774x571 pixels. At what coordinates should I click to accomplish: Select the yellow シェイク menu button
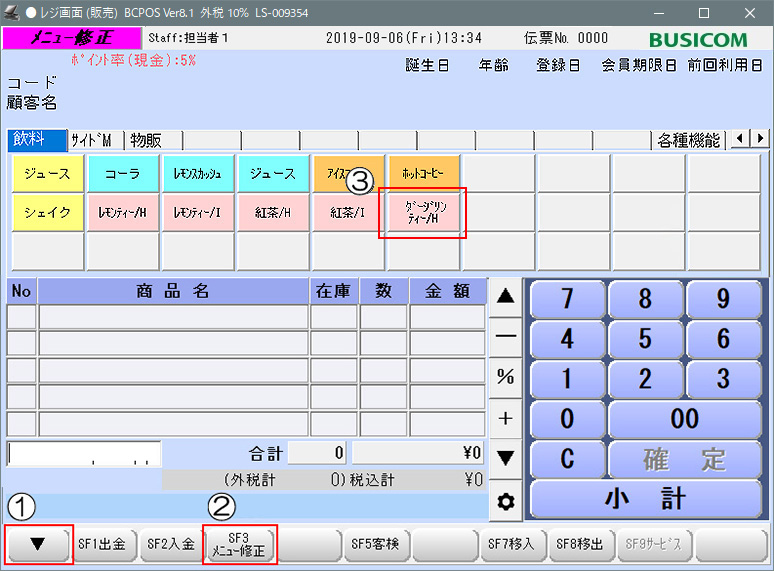(46, 212)
